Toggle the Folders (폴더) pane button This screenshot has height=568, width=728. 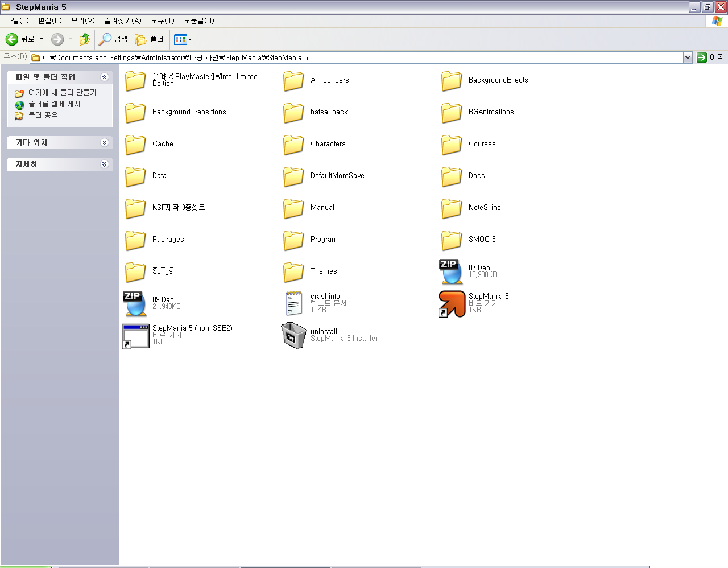click(x=150, y=39)
